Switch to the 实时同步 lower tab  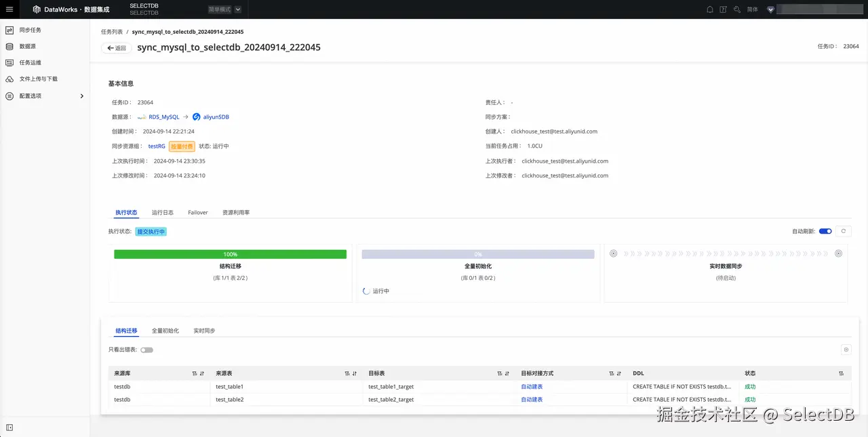(x=204, y=331)
